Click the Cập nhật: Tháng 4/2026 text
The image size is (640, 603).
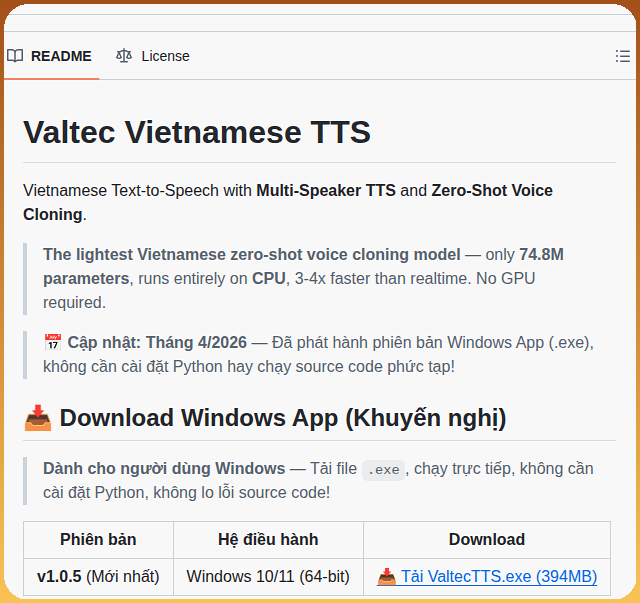point(157,342)
